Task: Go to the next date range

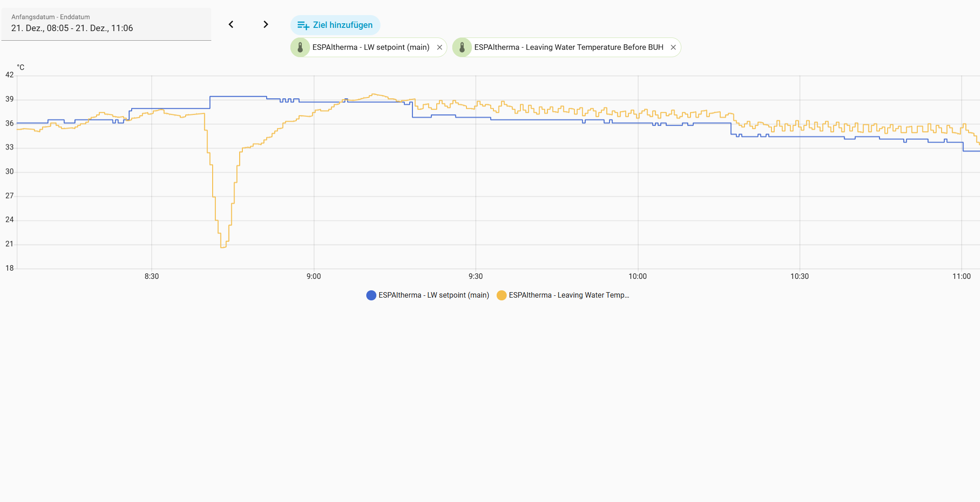Action: pyautogui.click(x=266, y=25)
